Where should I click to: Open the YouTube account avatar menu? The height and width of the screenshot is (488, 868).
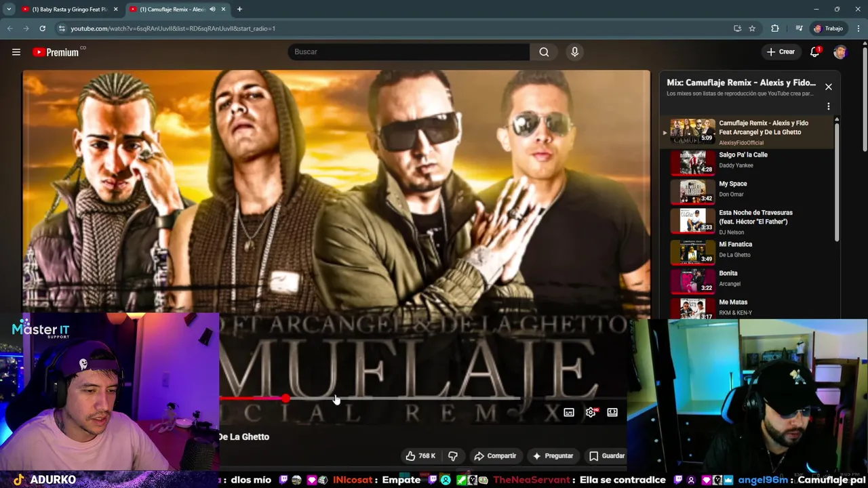[840, 52]
